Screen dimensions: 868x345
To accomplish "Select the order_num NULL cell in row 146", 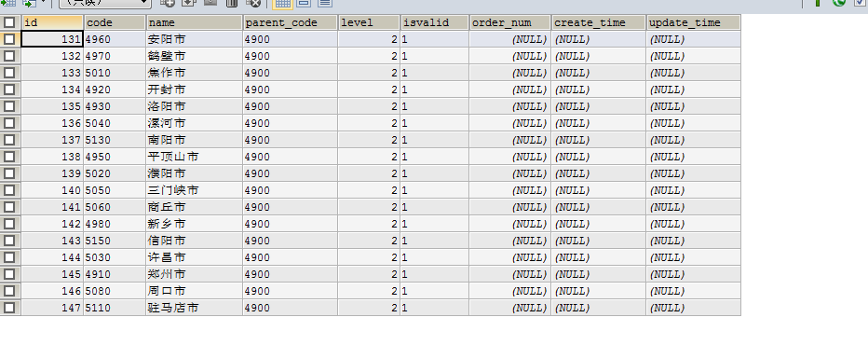I will [509, 291].
